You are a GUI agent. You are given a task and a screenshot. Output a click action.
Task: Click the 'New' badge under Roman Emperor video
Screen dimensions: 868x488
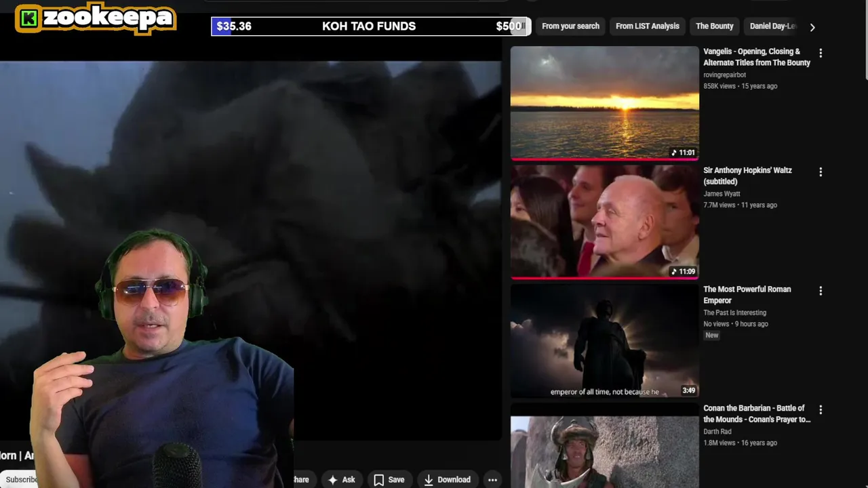pos(711,335)
